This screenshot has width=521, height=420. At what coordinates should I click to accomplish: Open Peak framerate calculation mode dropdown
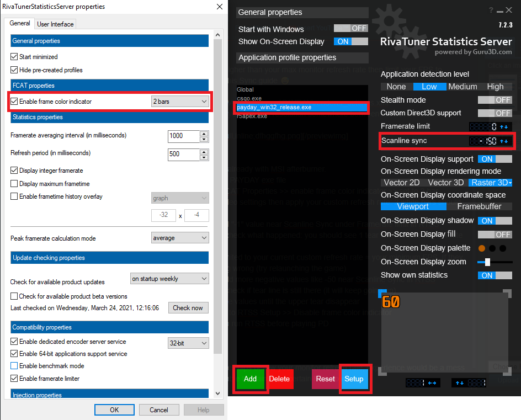click(180, 238)
